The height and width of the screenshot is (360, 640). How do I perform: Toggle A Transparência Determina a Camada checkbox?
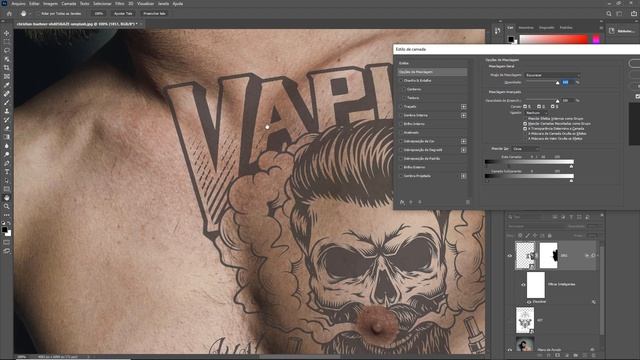[x=525, y=129]
